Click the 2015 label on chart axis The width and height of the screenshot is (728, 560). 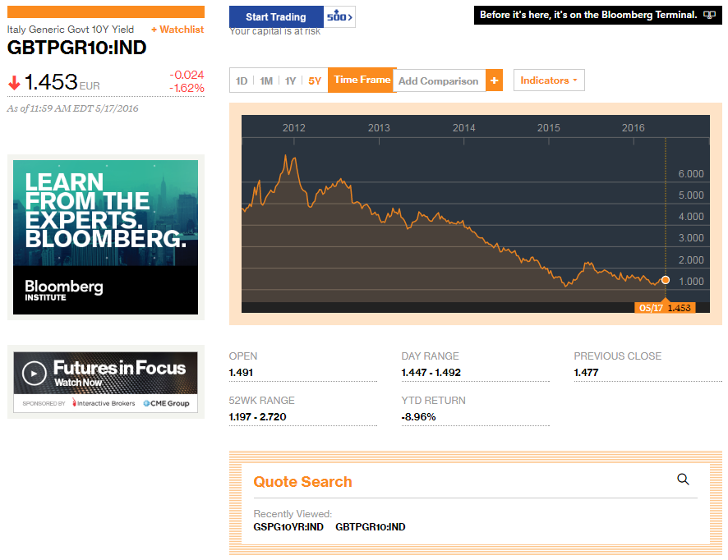[x=548, y=127]
